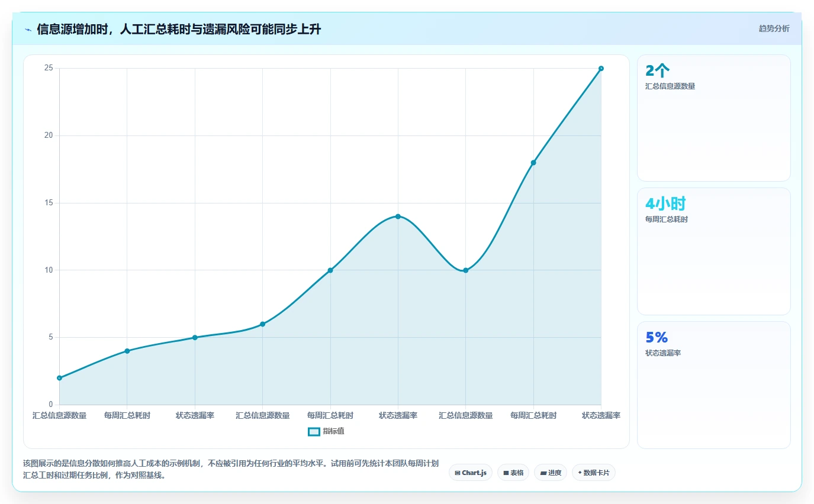Select the 趋势分析 label in the header
This screenshot has width=814, height=504.
[x=774, y=28]
